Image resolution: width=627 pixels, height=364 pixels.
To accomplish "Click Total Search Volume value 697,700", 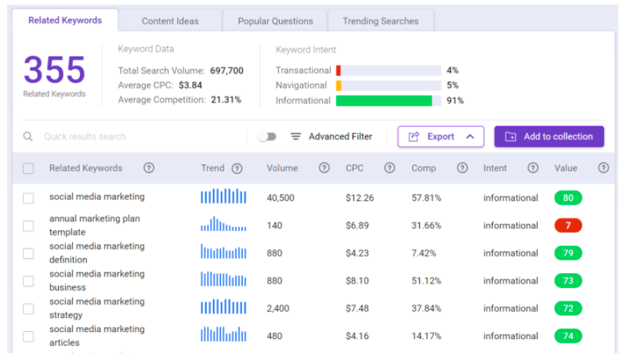I will pos(227,70).
